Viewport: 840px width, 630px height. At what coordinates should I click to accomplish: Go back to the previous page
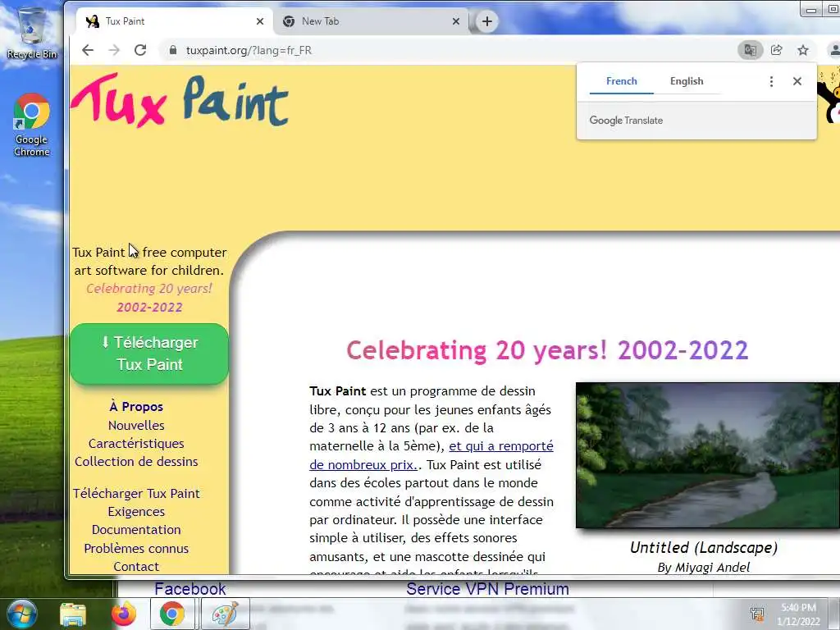88,50
